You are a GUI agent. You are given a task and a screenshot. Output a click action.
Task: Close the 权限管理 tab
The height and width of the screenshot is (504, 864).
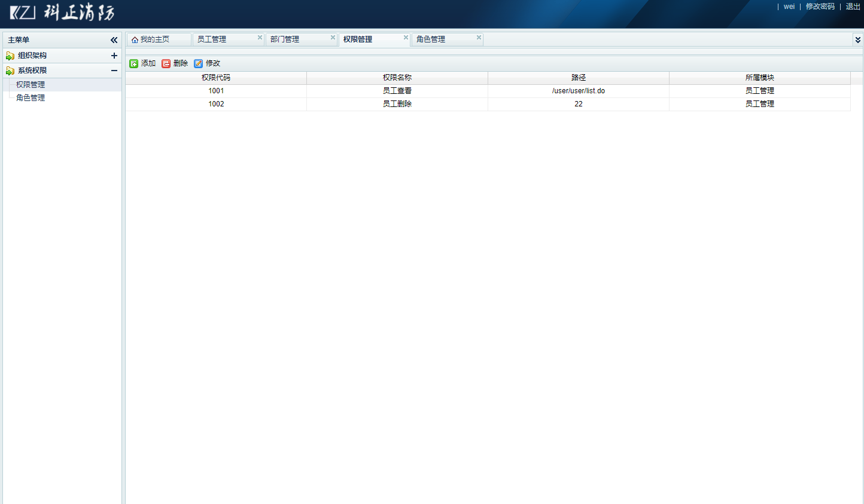[406, 37]
